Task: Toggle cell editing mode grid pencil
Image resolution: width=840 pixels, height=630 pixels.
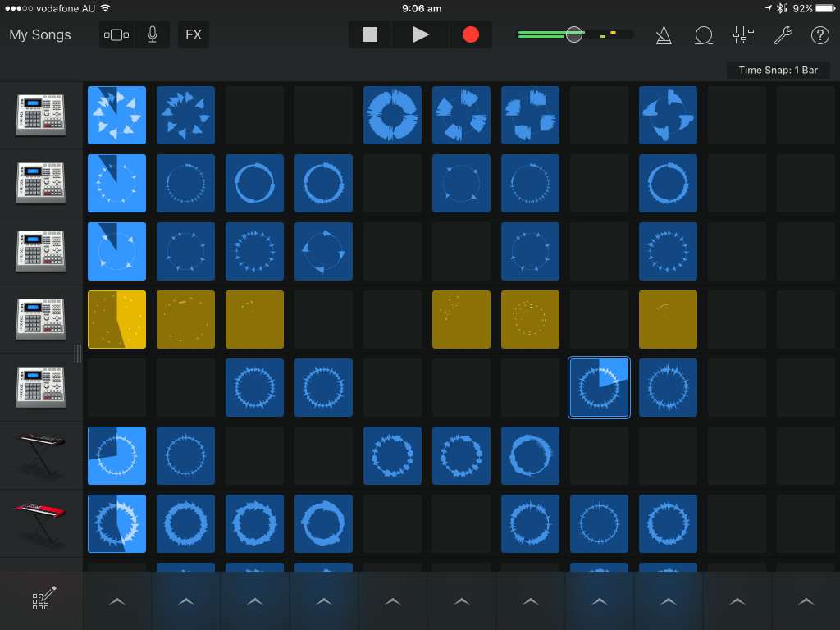Action: [42, 600]
